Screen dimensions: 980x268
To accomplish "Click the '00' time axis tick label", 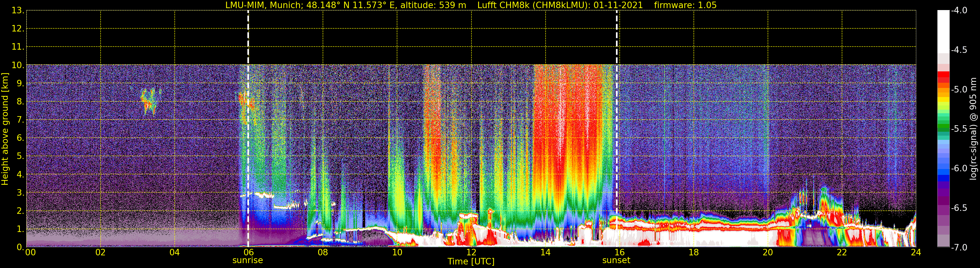I will 31,252.
